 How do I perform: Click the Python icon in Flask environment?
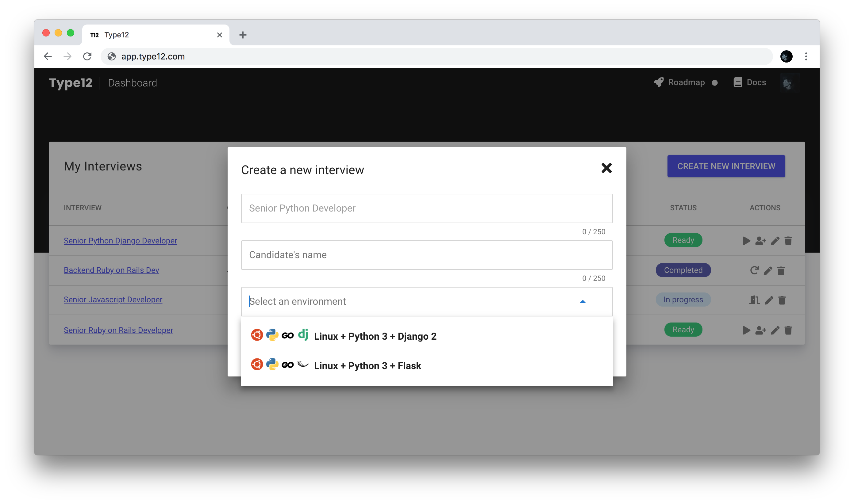coord(271,365)
